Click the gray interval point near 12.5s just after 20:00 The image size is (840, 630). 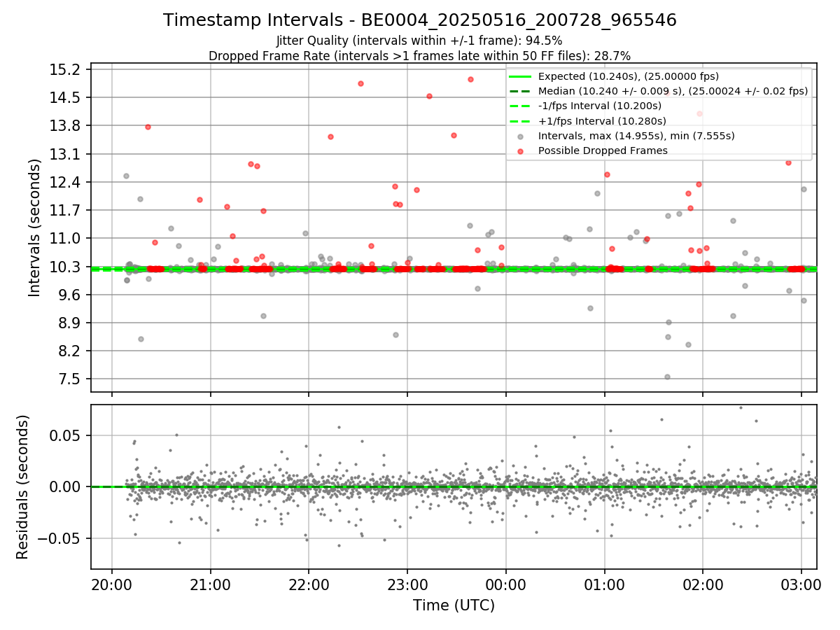pyautogui.click(x=126, y=176)
